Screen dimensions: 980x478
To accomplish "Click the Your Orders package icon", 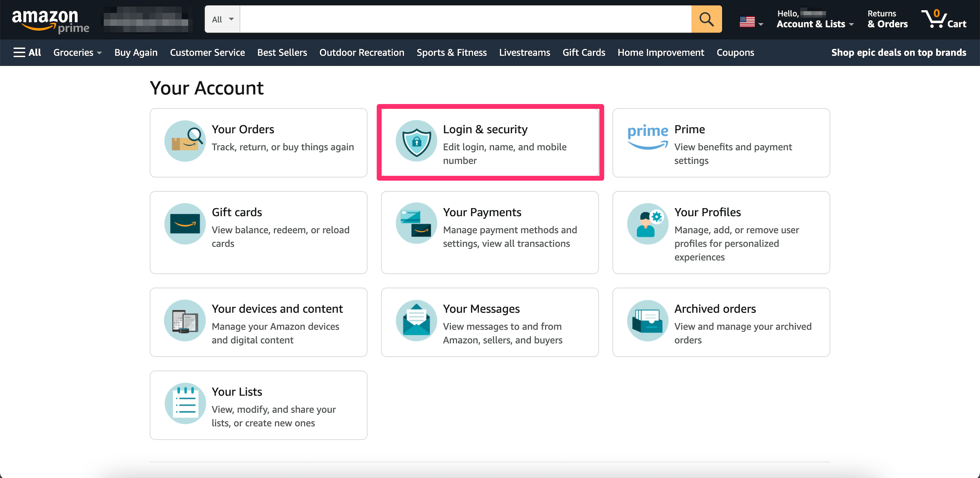I will tap(185, 141).
